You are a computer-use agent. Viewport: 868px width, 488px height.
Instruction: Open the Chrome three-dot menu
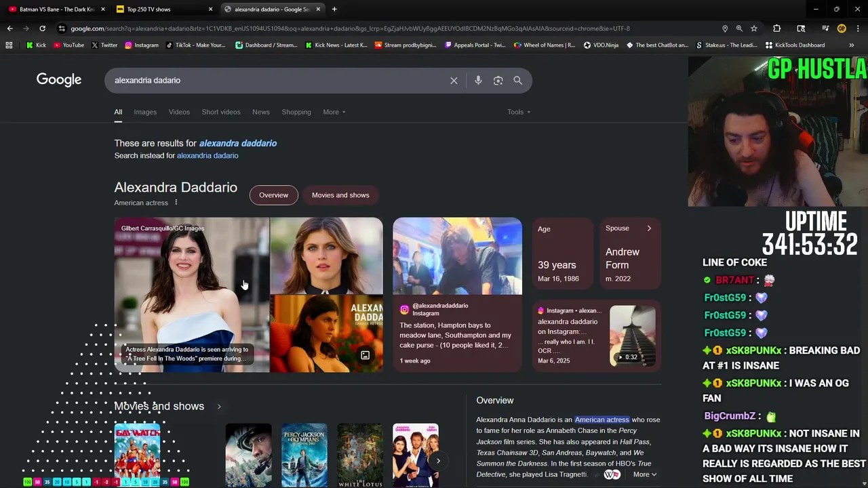click(x=858, y=28)
